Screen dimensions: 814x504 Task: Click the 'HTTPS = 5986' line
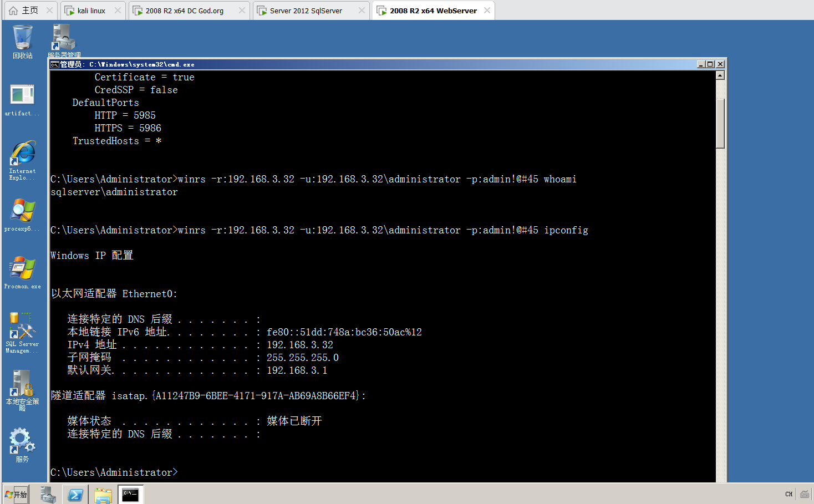click(x=128, y=129)
